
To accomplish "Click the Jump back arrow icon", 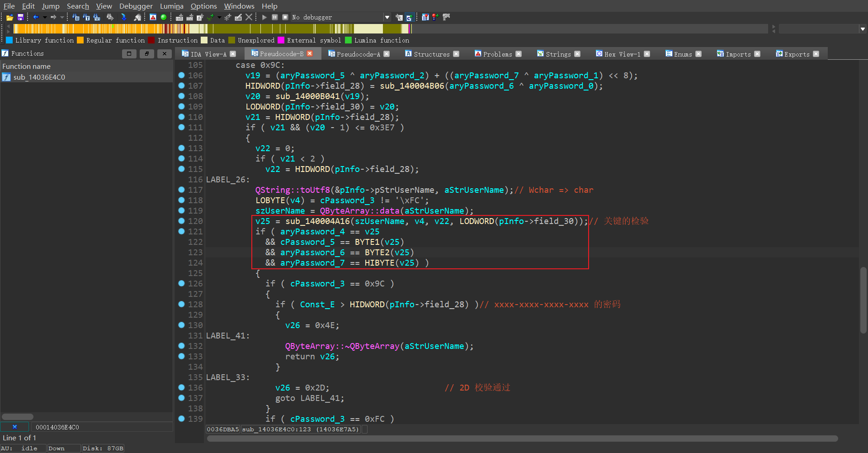I will [36, 17].
